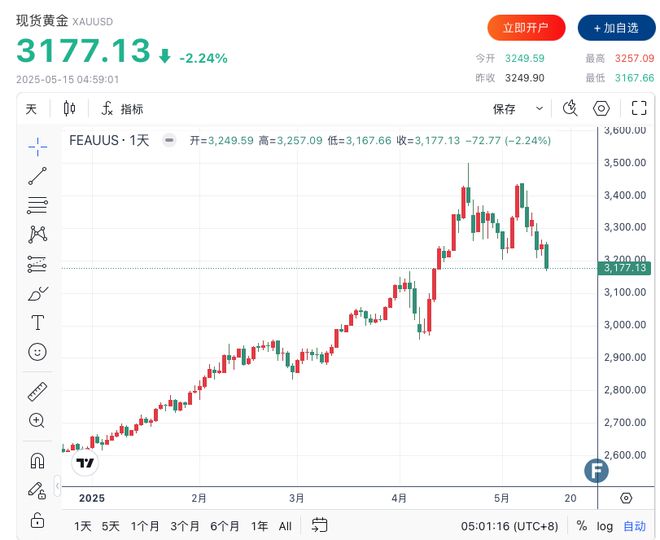
Task: Toggle log scale on price axis
Action: coord(604,526)
